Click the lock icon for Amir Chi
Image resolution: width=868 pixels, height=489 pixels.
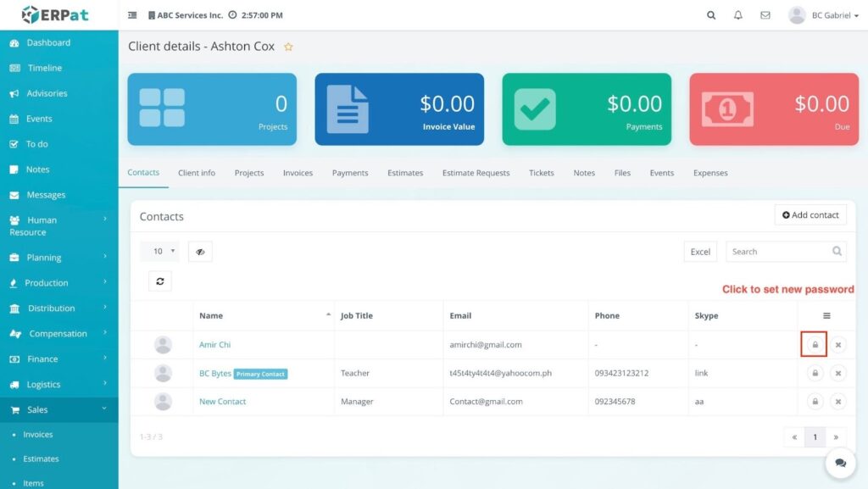tap(815, 345)
